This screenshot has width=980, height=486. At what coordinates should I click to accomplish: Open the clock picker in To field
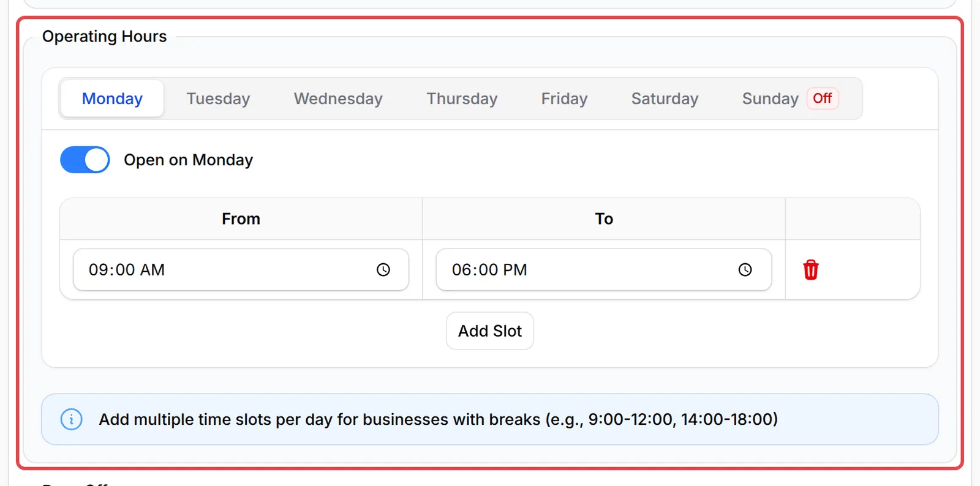pos(745,269)
